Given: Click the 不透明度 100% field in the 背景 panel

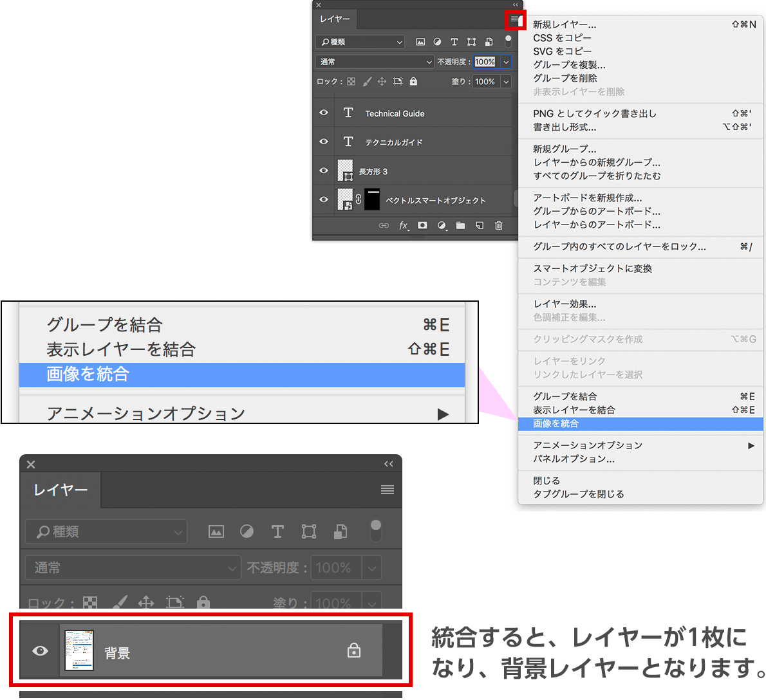Looking at the screenshot, I should coord(335,568).
